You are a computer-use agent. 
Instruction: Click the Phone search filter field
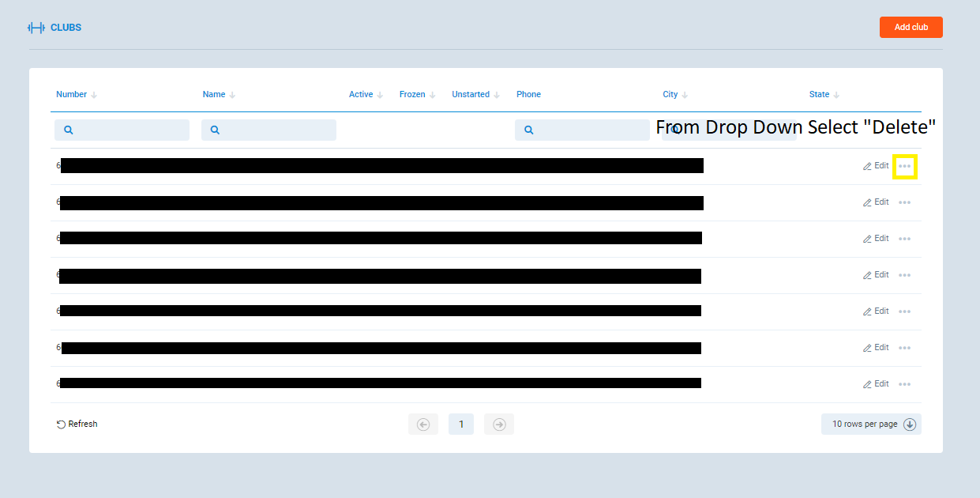[x=582, y=130]
